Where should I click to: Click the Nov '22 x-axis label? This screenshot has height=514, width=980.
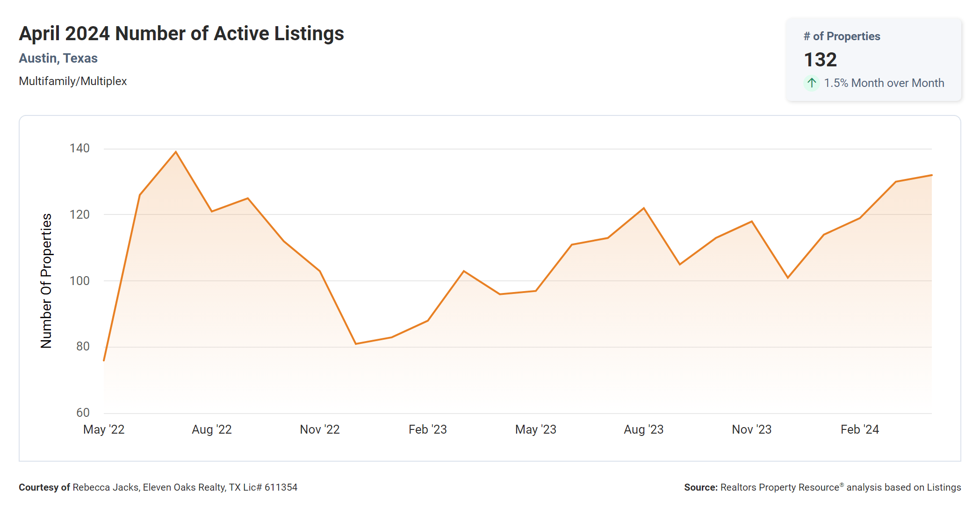coord(320,429)
